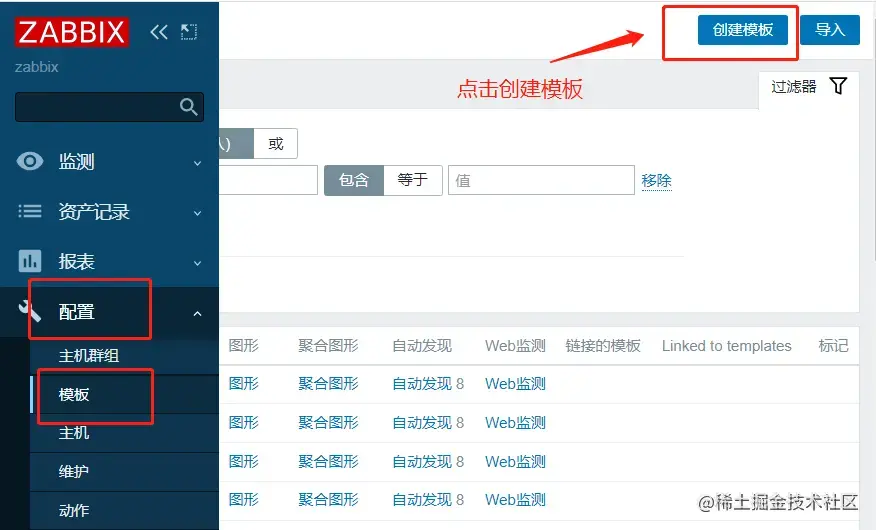Image resolution: width=876 pixels, height=530 pixels.
Task: Click the Linked to templates column header
Action: (726, 346)
